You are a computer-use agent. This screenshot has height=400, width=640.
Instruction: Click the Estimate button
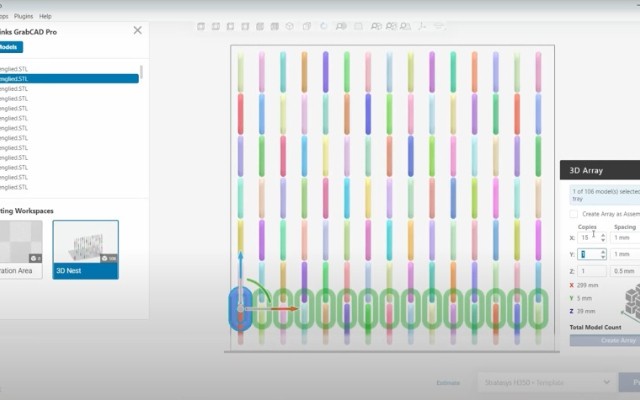(448, 383)
